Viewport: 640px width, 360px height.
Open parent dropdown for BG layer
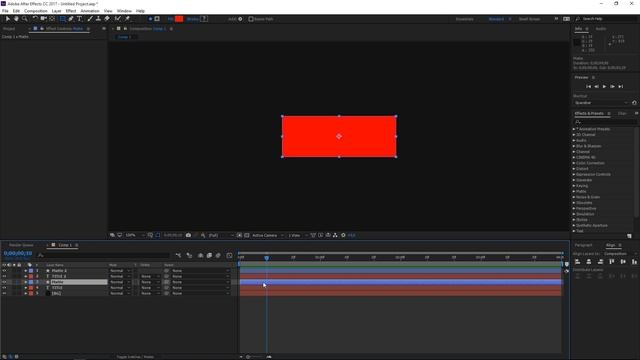(x=200, y=293)
